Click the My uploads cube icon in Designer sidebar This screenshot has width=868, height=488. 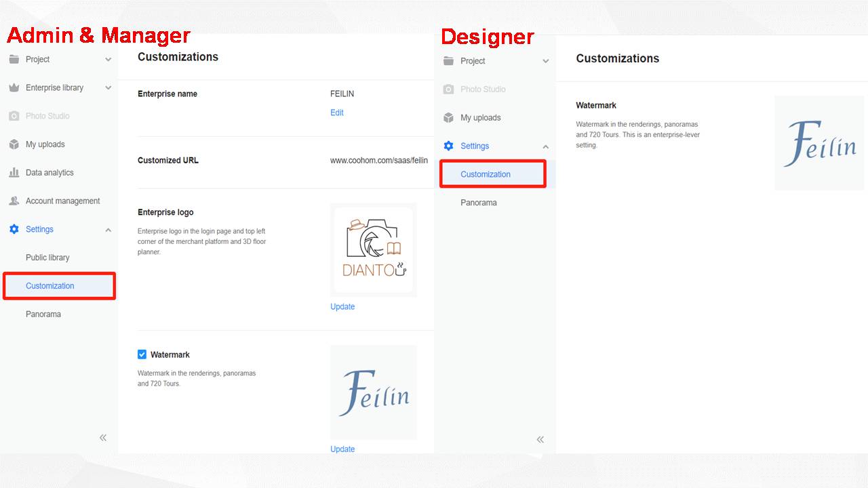[448, 117]
